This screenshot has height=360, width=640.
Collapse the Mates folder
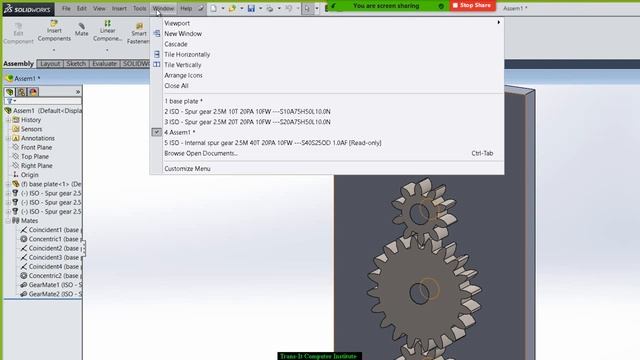pos(8,221)
